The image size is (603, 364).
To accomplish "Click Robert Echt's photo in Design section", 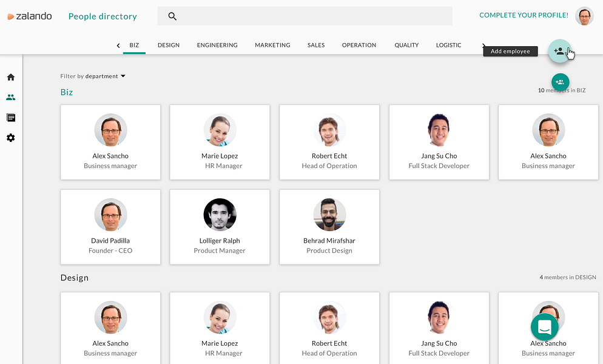I will click(329, 317).
